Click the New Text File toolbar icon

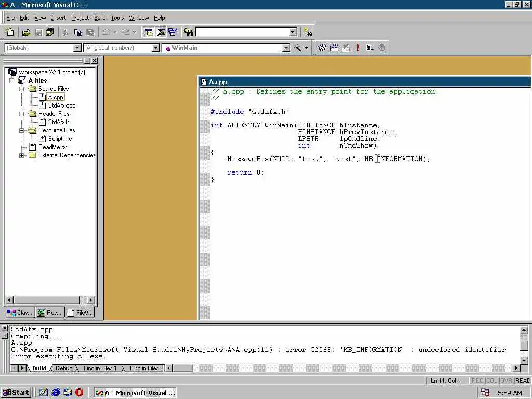coord(10,32)
